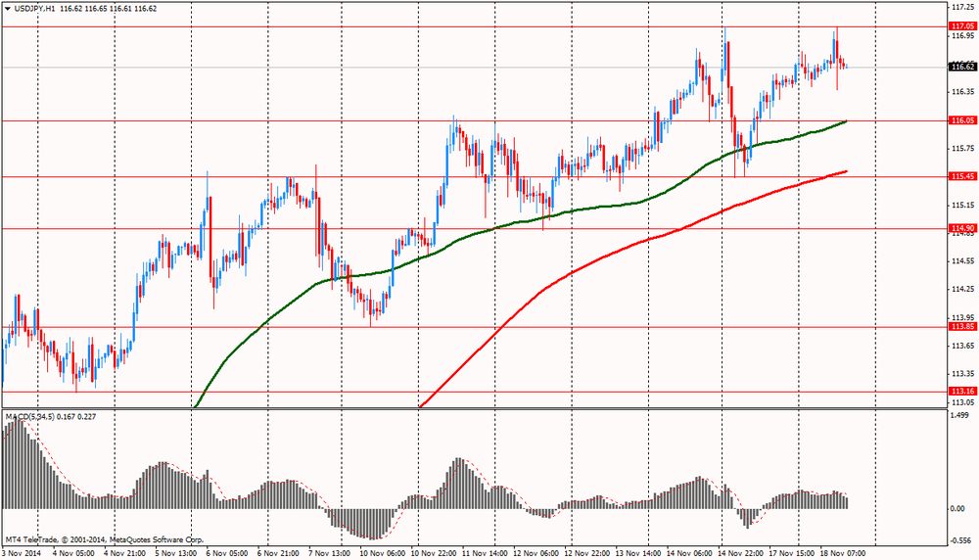
Task: Click the USDJPY,H1 chart title text
Action: pos(35,9)
